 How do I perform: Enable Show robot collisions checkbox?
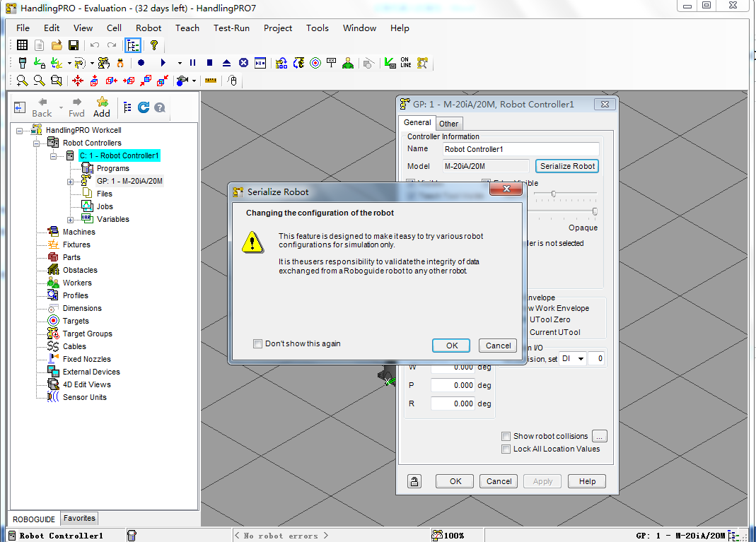coord(506,436)
